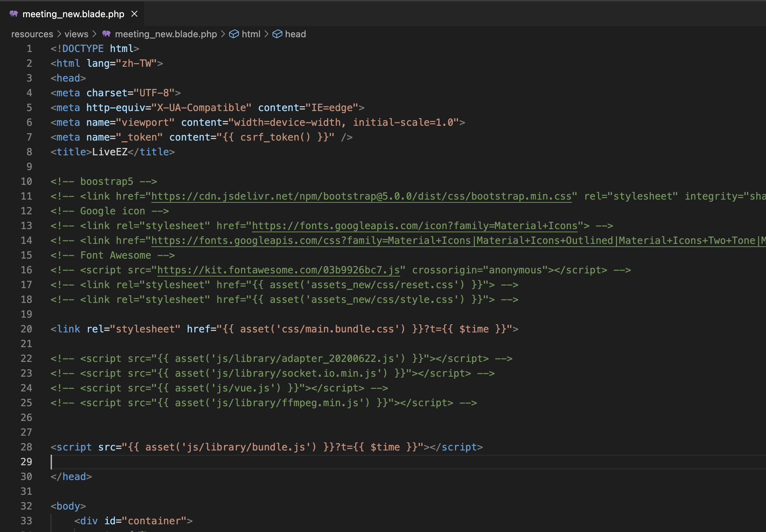Open the fonts.googleapis.com css?family link
The width and height of the screenshot is (766, 532).
pyautogui.click(x=458, y=240)
